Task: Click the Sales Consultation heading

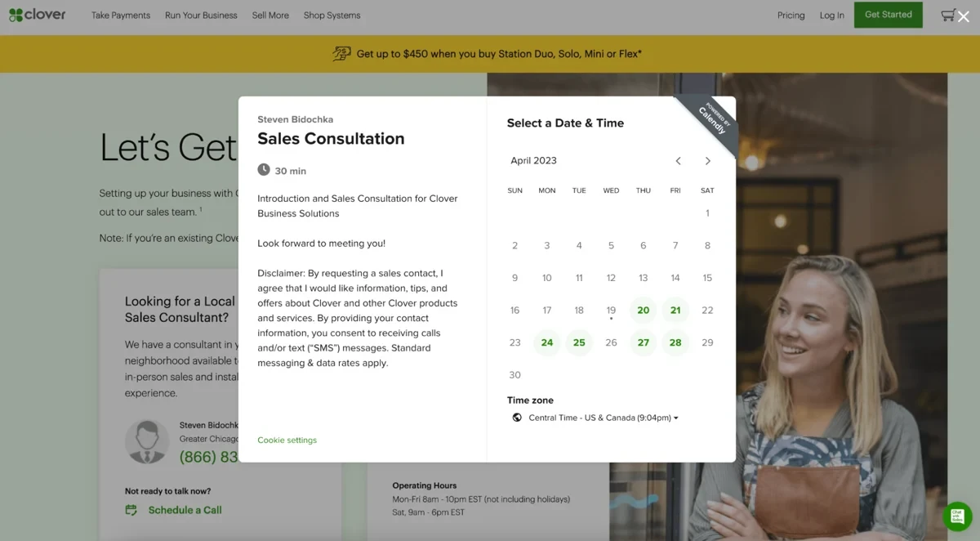Action: point(331,139)
